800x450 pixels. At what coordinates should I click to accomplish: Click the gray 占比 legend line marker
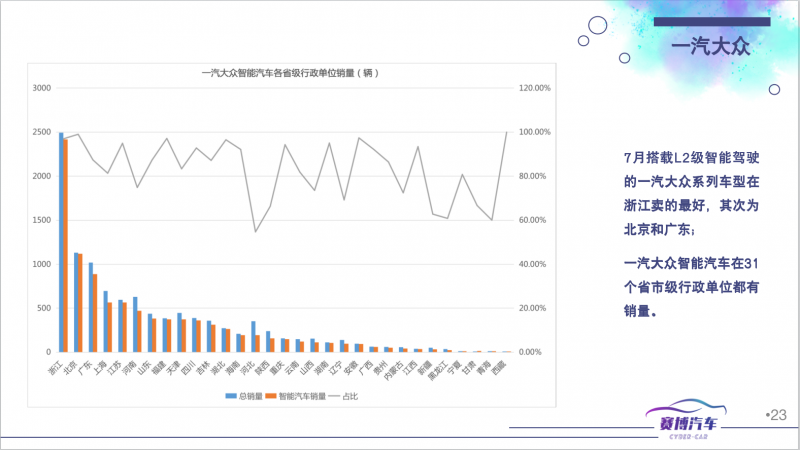pyautogui.click(x=334, y=396)
